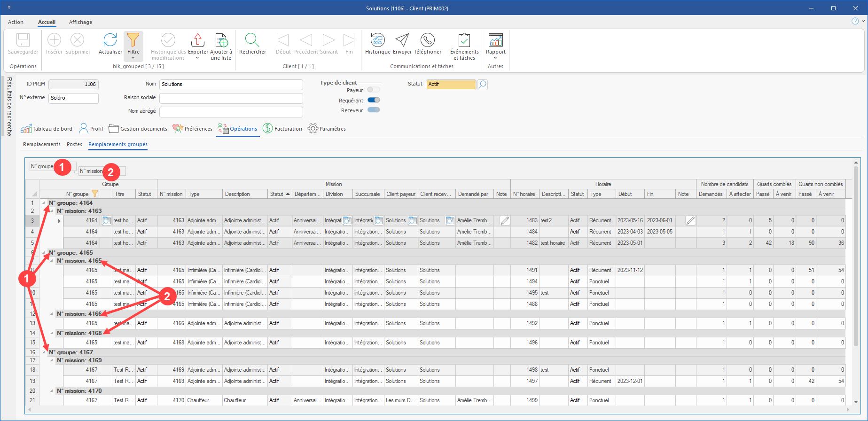Collapse the N° mission: 4166 group
The width and height of the screenshot is (868, 421).
coord(52,314)
